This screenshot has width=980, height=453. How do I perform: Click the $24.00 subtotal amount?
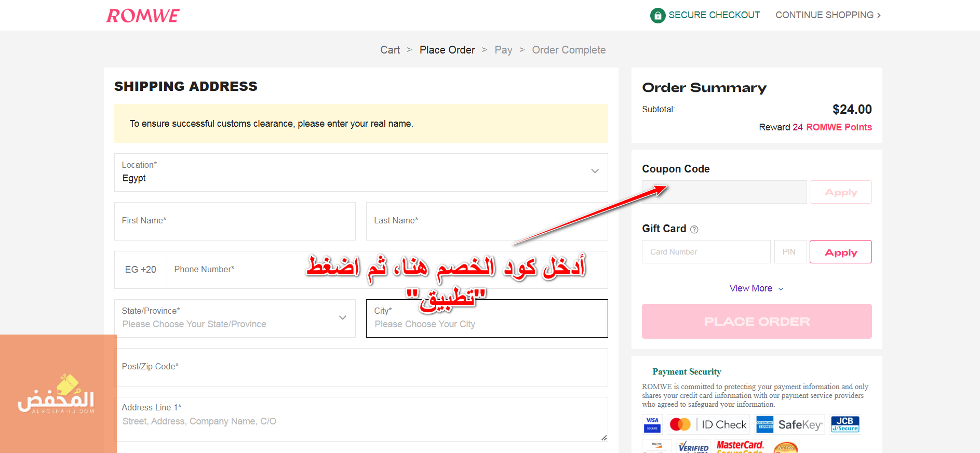click(852, 110)
